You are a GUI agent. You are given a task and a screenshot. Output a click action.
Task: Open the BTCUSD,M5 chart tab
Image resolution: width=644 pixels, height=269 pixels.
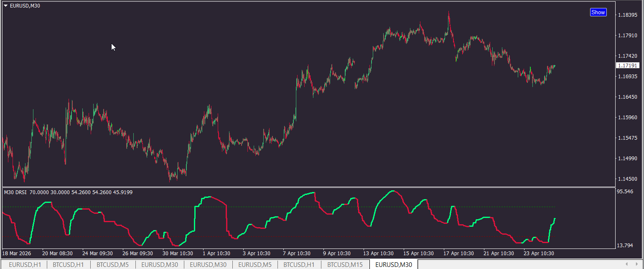pyautogui.click(x=112, y=264)
